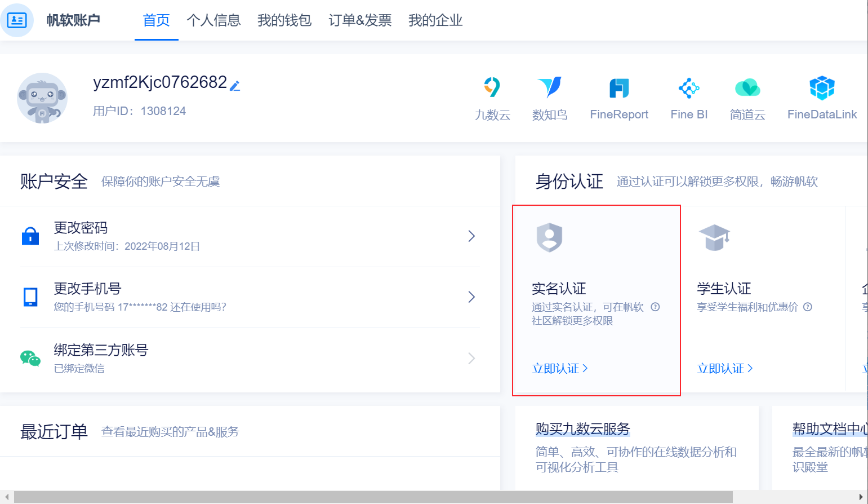Switch to the 首页 tab
The image size is (868, 504).
pos(157,20)
